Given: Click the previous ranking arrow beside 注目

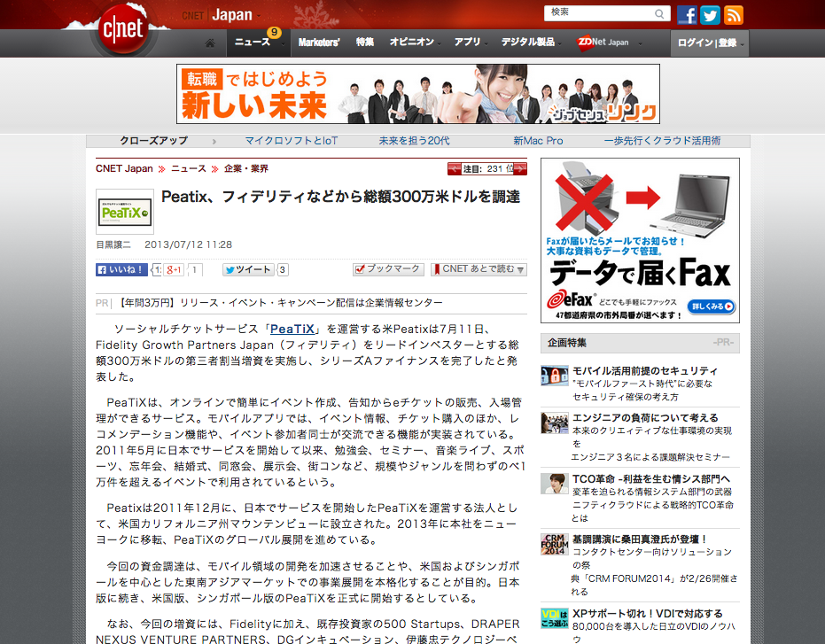Looking at the screenshot, I should tap(454, 169).
